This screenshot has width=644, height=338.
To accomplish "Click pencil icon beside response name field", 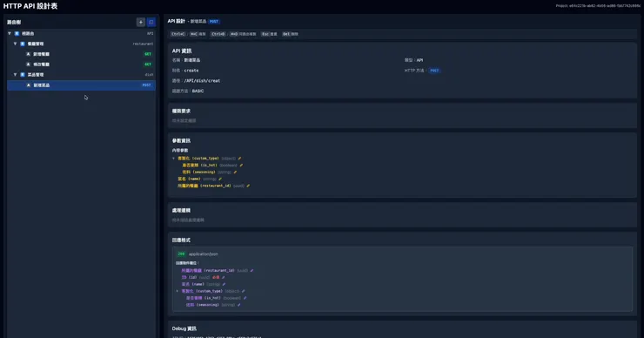I will (x=224, y=284).
